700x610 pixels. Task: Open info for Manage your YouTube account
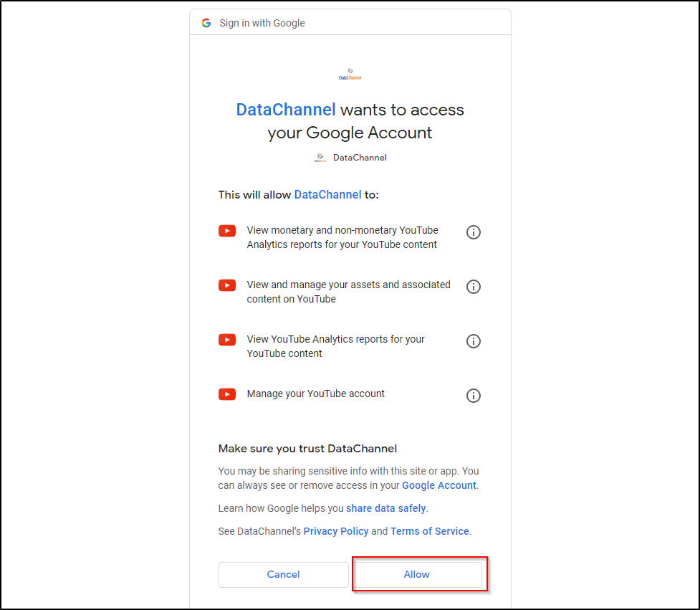click(473, 396)
